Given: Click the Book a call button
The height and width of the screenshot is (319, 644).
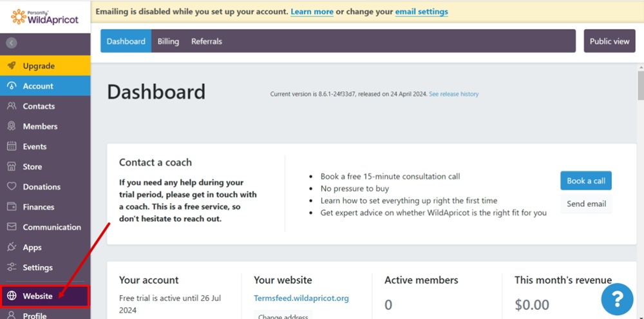Looking at the screenshot, I should (586, 180).
